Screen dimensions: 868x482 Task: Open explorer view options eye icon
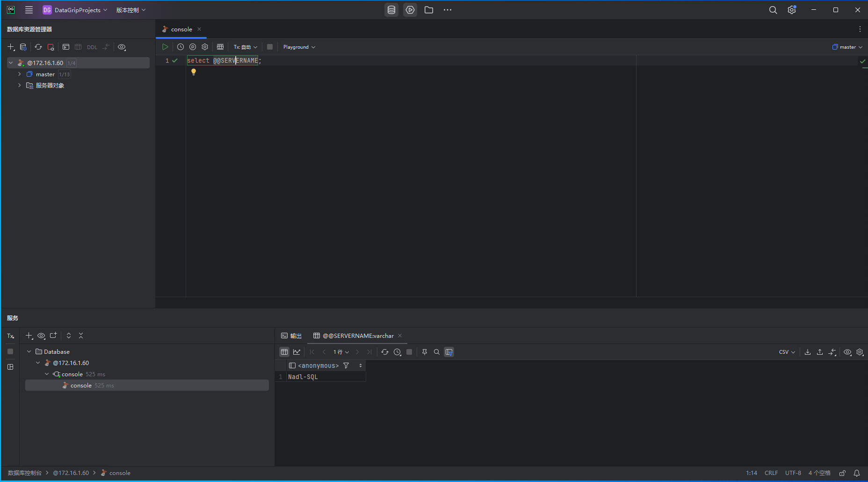coord(122,47)
